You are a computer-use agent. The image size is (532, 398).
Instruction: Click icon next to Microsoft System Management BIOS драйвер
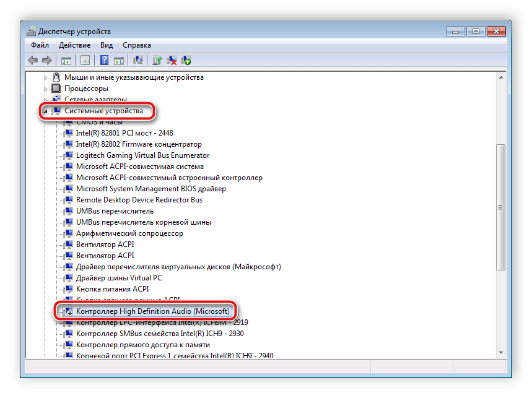pos(68,189)
